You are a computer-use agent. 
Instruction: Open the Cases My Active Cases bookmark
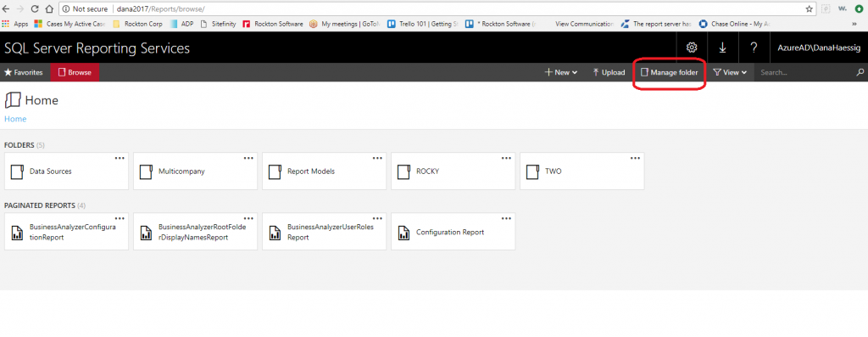pos(70,24)
